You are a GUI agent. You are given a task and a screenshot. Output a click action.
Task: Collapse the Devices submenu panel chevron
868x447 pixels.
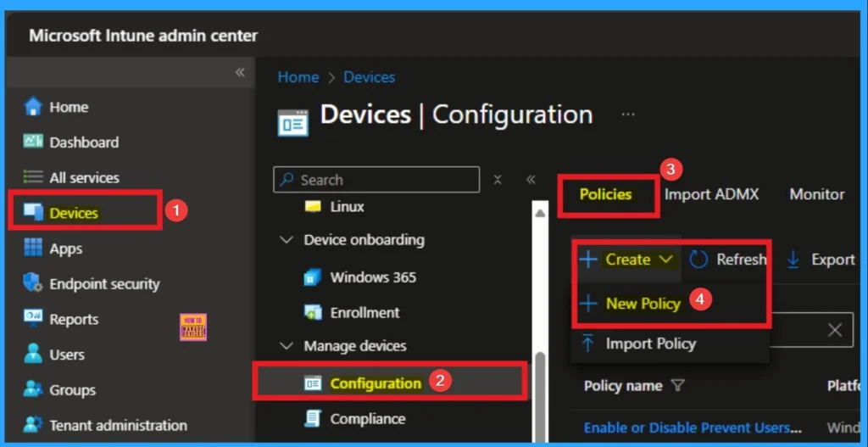tap(531, 180)
